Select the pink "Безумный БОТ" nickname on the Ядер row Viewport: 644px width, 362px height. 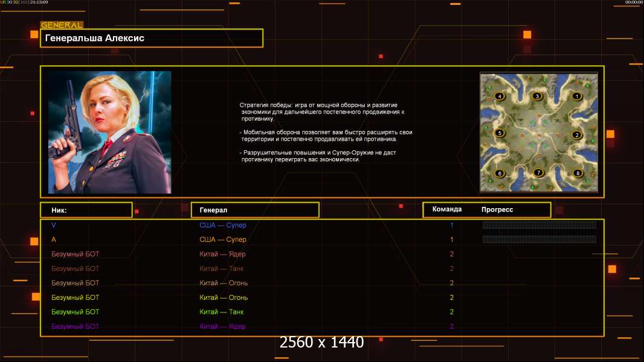[x=75, y=254]
